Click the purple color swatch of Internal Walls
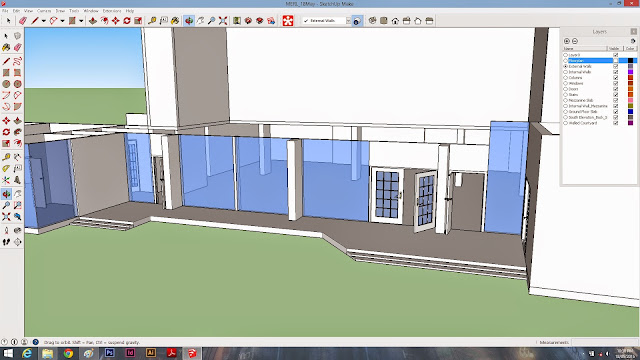This screenshot has height=360, width=640. 630,72
